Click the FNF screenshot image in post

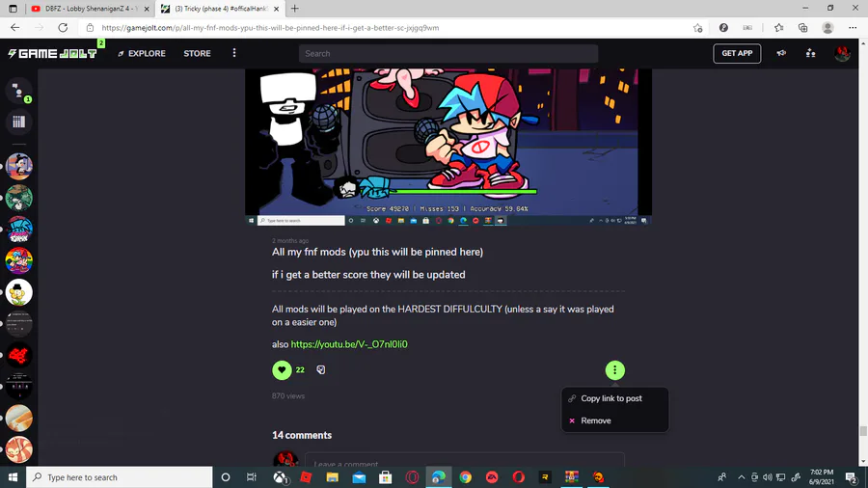tap(448, 147)
